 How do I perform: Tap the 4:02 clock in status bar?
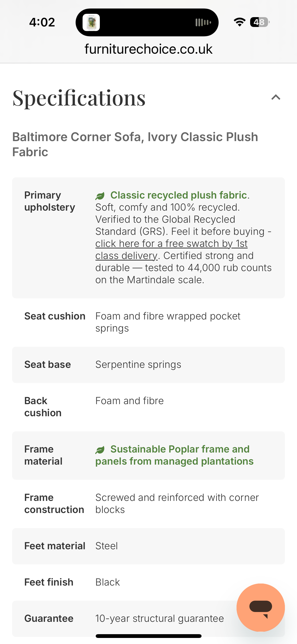[42, 22]
